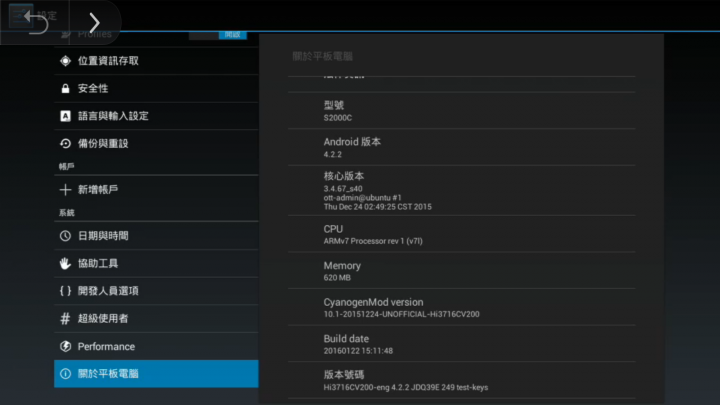Click the location access target icon

click(x=65, y=61)
